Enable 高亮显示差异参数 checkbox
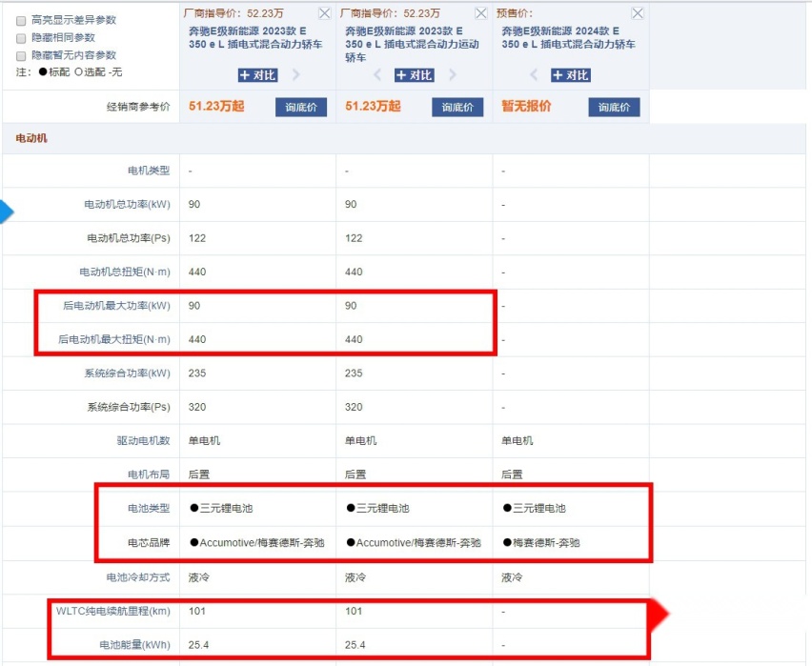812x666 pixels. coord(21,21)
